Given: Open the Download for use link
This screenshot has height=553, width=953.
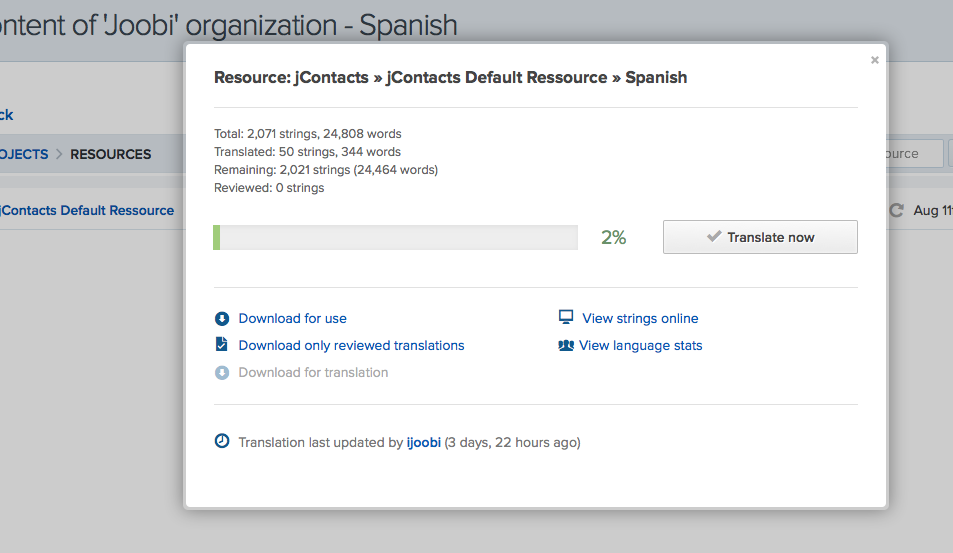Looking at the screenshot, I should [x=292, y=318].
